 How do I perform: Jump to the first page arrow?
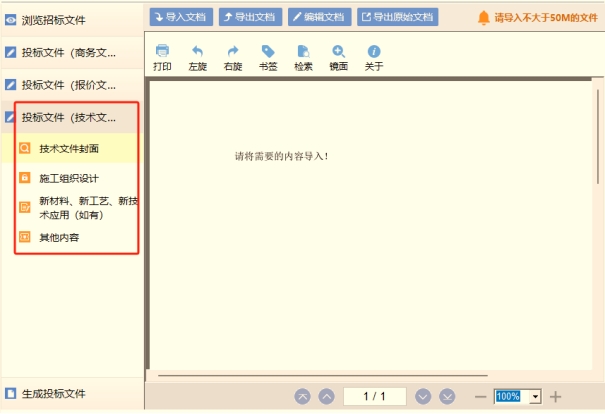pos(302,396)
